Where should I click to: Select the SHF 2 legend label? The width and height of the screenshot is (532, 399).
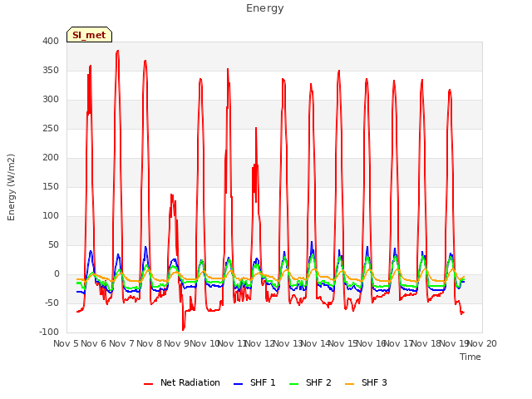pos(318,382)
